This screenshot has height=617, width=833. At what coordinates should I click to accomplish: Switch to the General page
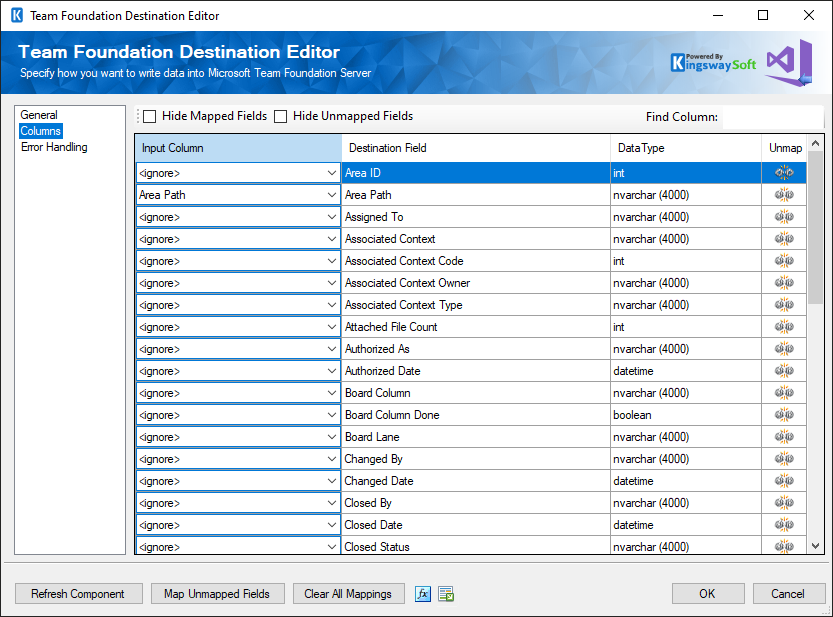coord(39,115)
